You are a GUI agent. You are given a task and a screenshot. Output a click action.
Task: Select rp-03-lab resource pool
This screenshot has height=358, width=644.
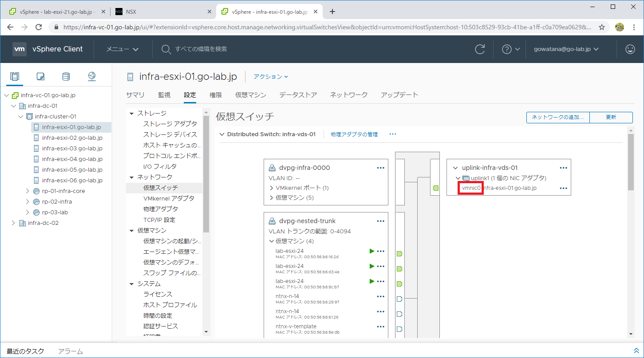[55, 212]
